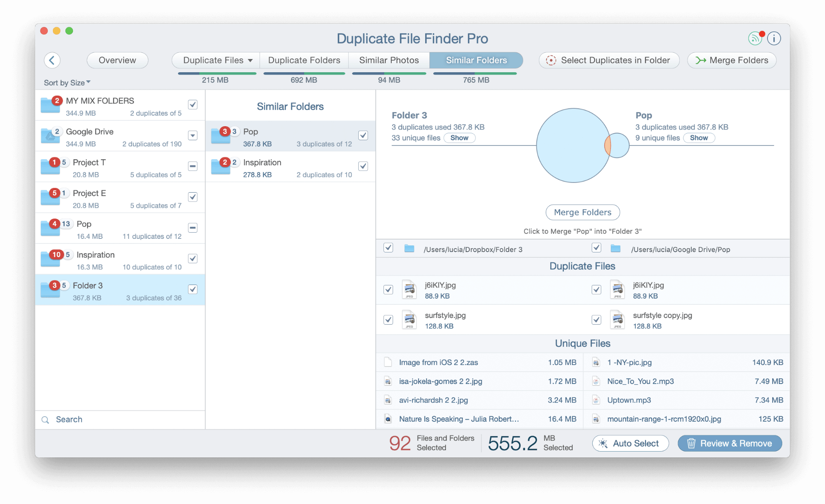Click the left j6iKIY.jpg file icon
This screenshot has width=825, height=504.
tap(409, 290)
